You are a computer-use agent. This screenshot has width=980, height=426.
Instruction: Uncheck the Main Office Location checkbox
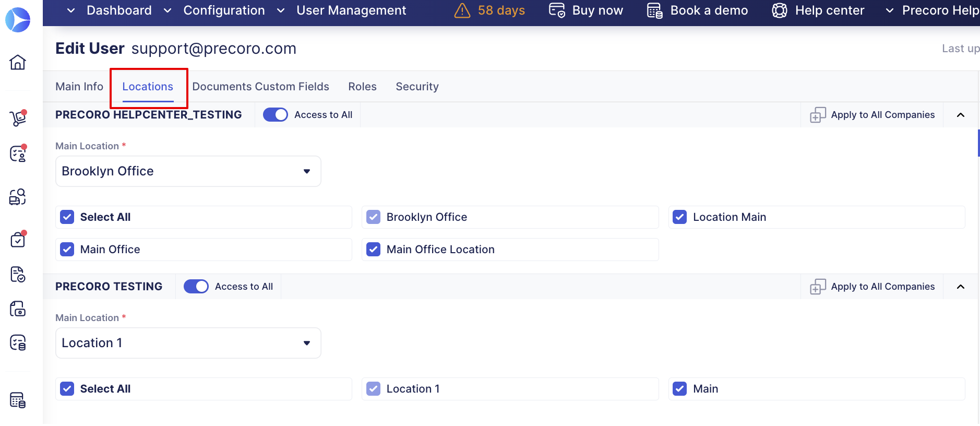pyautogui.click(x=373, y=250)
